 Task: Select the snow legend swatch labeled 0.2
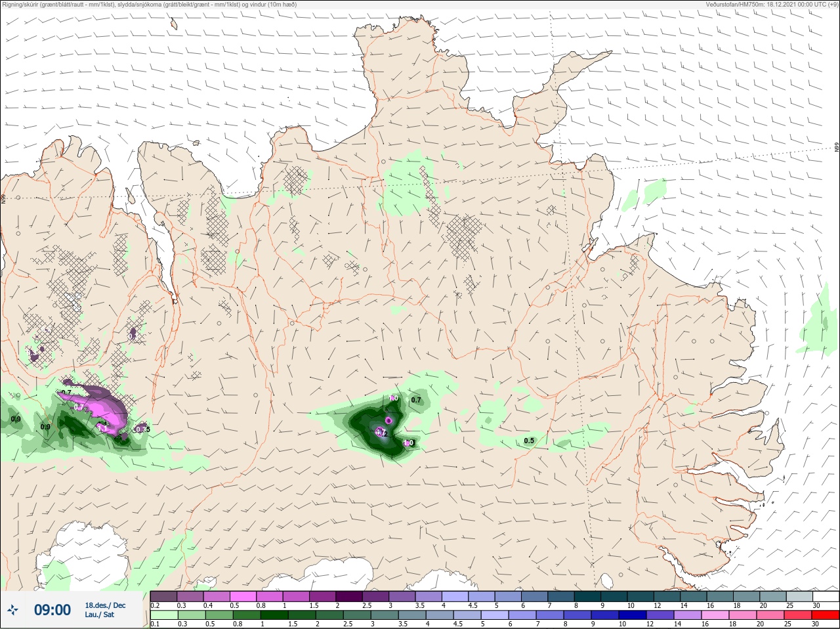point(163,596)
